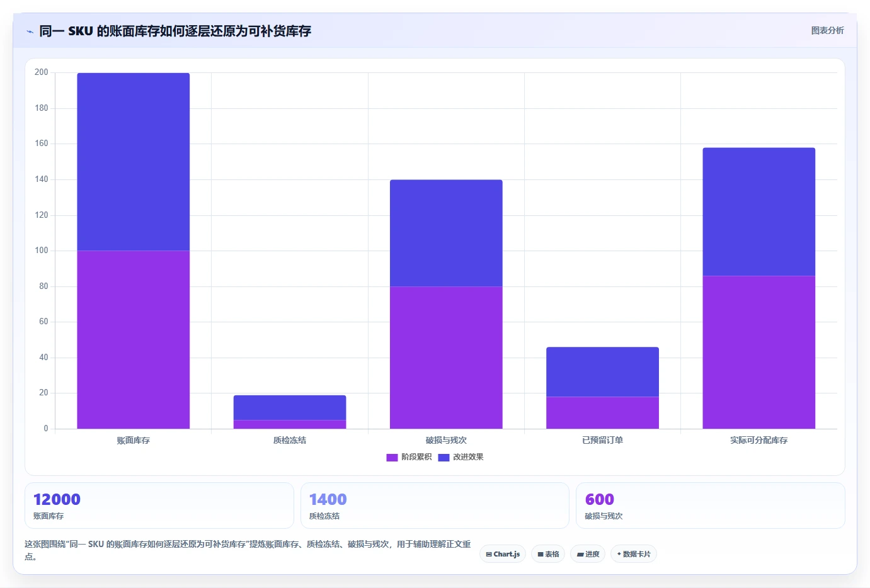Click the purple segment of 已预留订单 bar
Screen dimensions: 870x588
[x=602, y=413]
